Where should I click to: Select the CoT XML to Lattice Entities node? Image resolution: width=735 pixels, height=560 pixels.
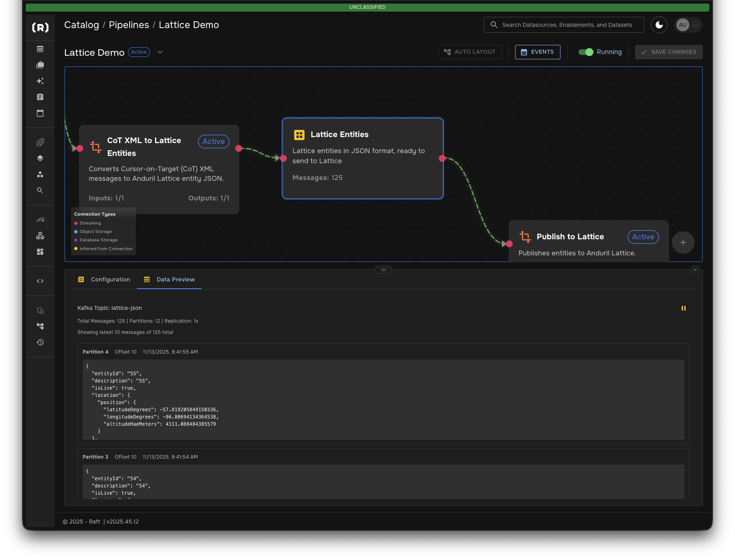159,169
